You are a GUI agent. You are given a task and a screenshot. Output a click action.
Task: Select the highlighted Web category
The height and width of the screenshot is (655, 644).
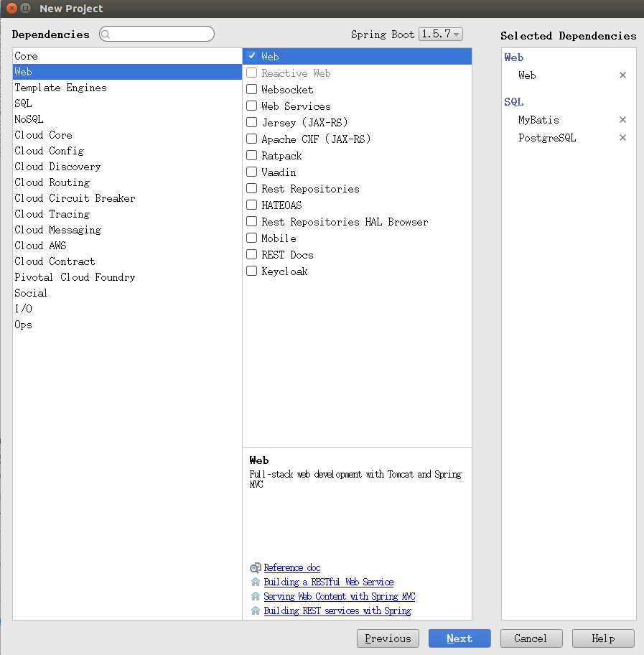127,72
